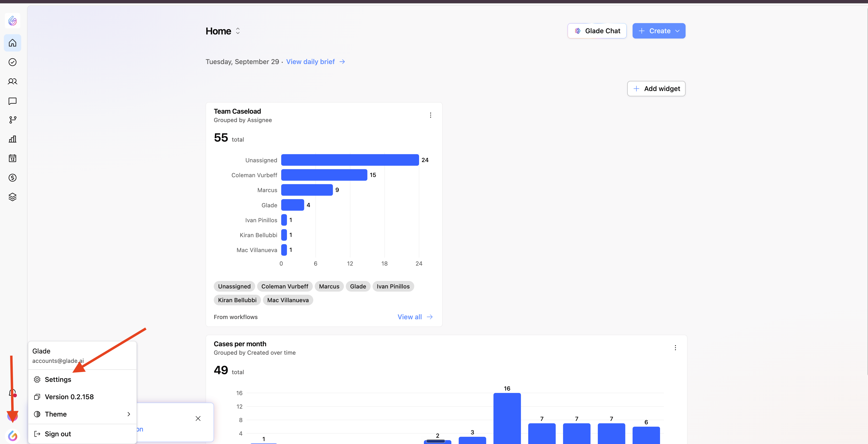Image resolution: width=868 pixels, height=444 pixels.
Task: Open Glade Chat
Action: click(x=597, y=31)
